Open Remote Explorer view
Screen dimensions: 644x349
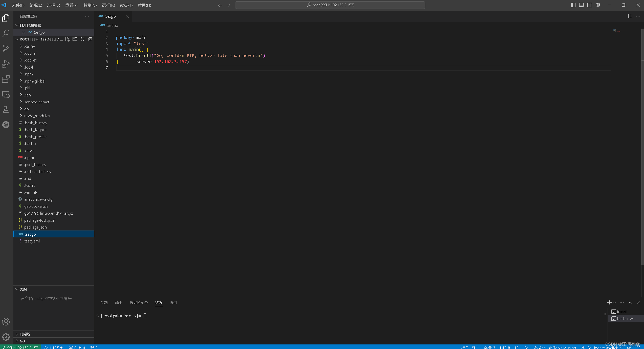[x=6, y=94]
